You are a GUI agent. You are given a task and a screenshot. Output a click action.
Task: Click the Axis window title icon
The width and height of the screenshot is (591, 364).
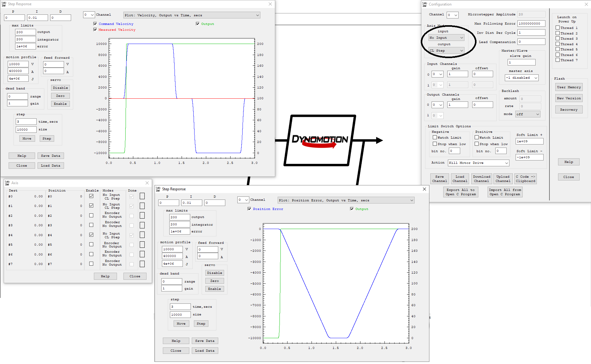7,183
